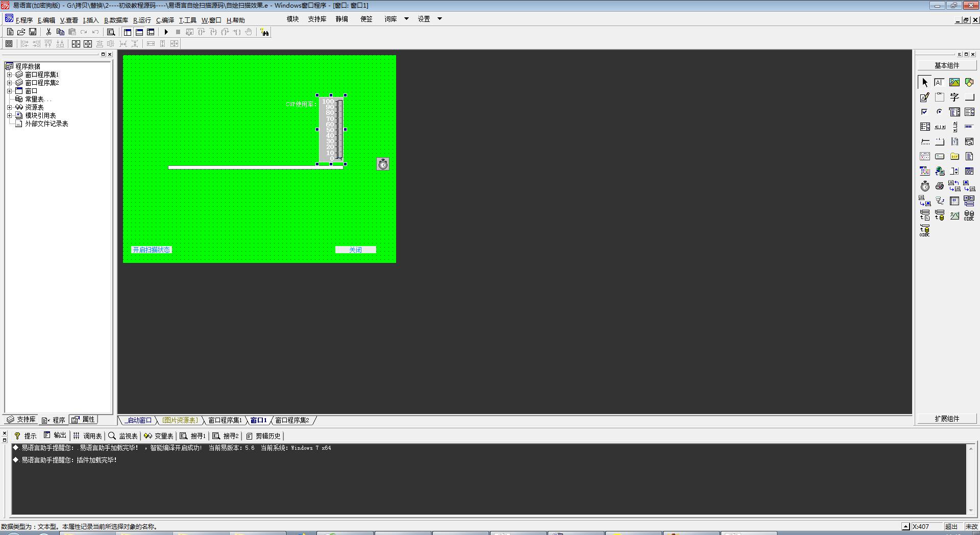Select the shape box component icon
Screen dimensions: 980x535
[969, 82]
